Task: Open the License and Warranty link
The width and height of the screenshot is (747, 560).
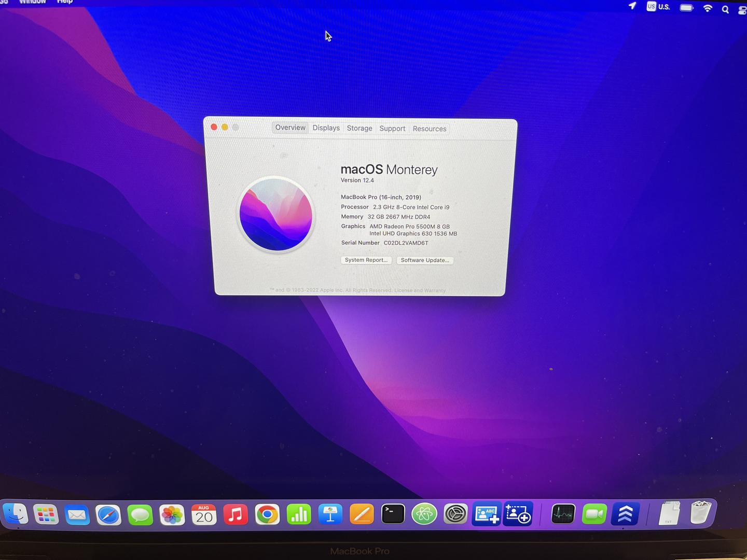Action: click(x=420, y=290)
